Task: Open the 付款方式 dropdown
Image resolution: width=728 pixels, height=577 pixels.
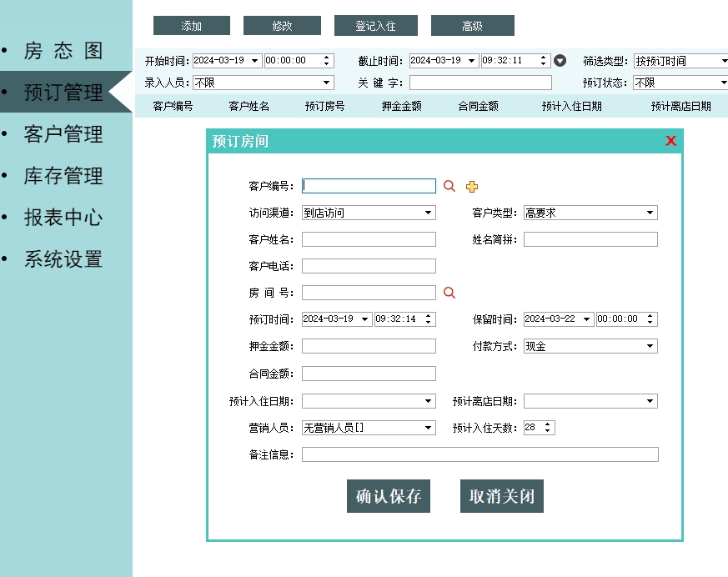Action: [x=650, y=346]
